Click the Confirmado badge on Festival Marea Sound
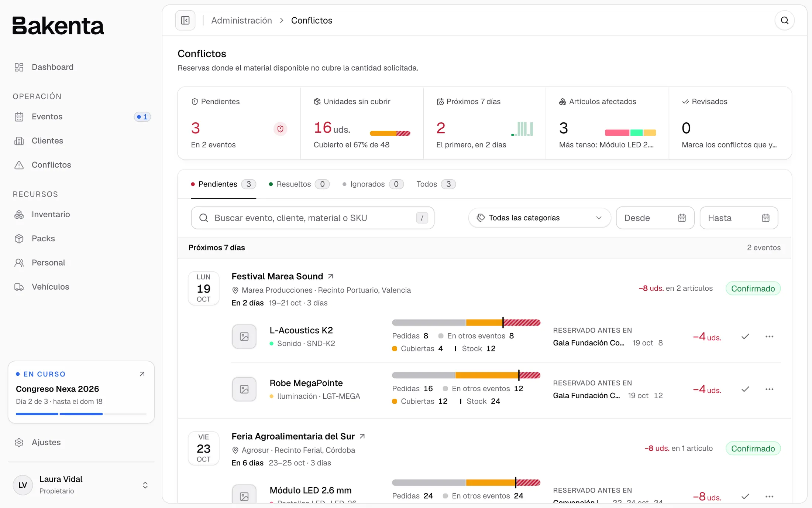The width and height of the screenshot is (812, 508). (753, 289)
